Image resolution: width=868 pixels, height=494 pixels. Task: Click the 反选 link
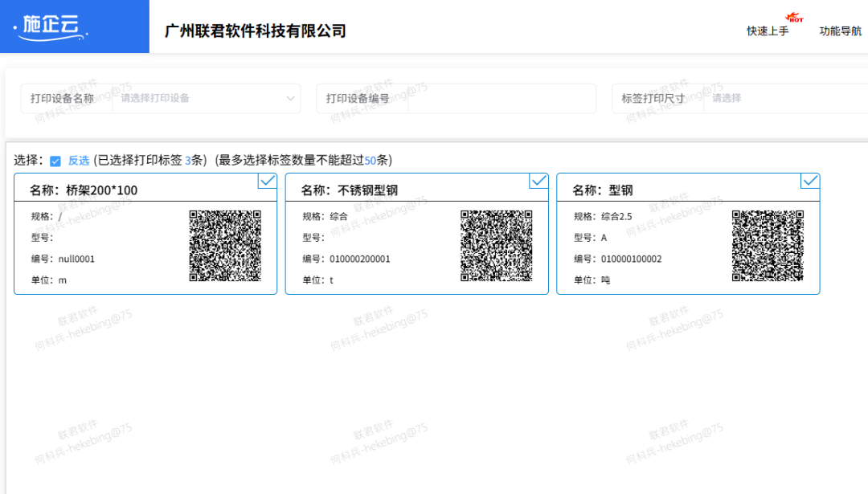(x=79, y=161)
